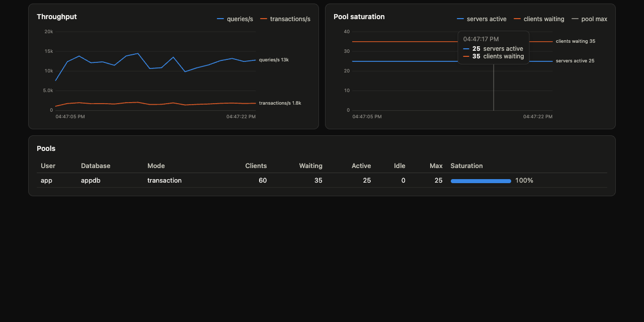Sort table by Database column header

coord(96,166)
